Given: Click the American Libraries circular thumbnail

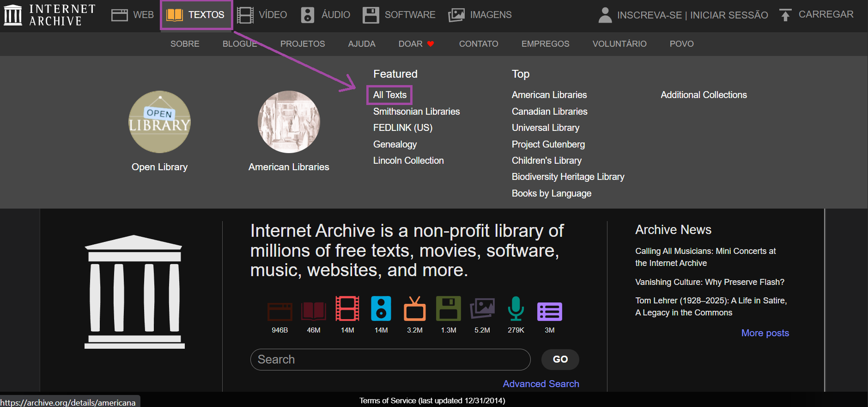Looking at the screenshot, I should pos(289,122).
